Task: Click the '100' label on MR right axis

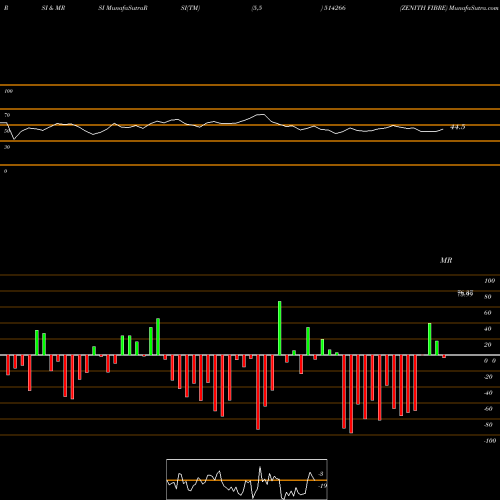Action: pyautogui.click(x=489, y=281)
